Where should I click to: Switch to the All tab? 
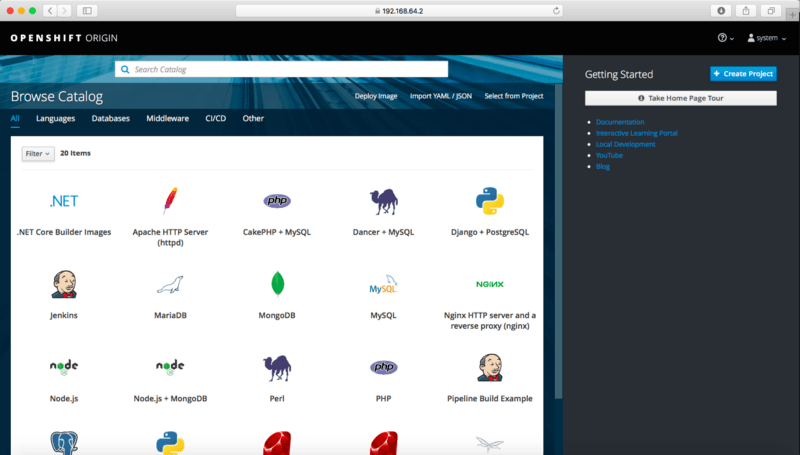(x=15, y=118)
